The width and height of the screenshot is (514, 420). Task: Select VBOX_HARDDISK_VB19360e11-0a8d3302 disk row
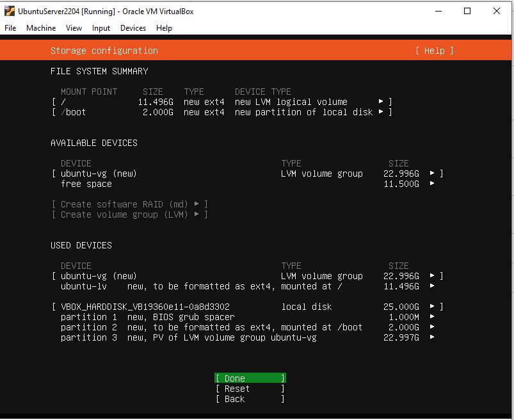(248, 307)
